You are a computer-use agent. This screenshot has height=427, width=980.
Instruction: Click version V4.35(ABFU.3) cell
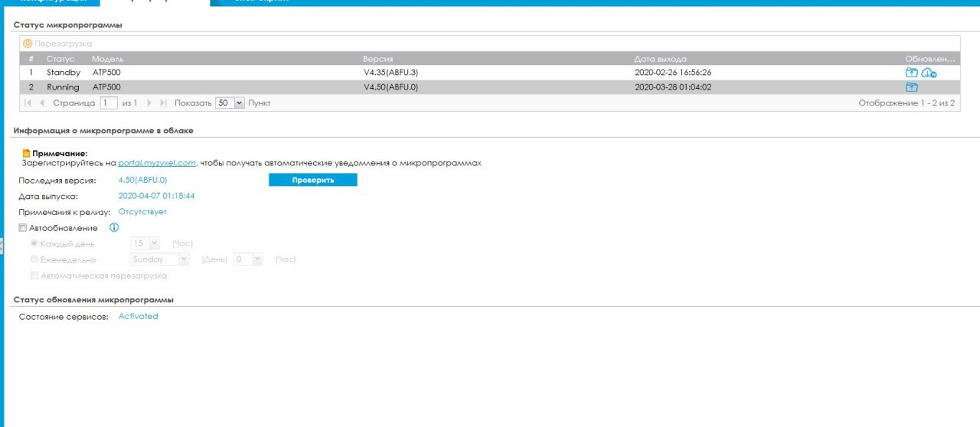[x=390, y=73]
